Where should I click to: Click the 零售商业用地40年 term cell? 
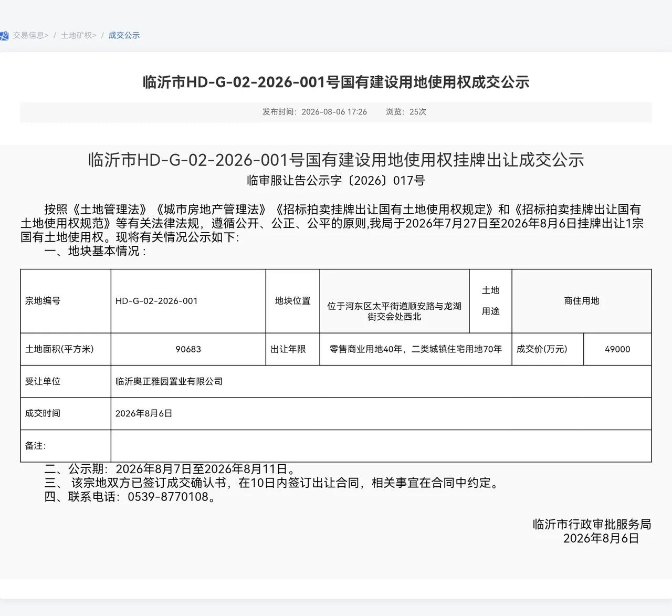(415, 349)
